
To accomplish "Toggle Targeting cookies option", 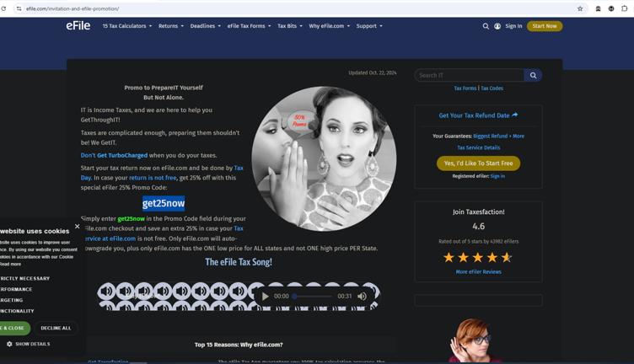I will pos(11,300).
